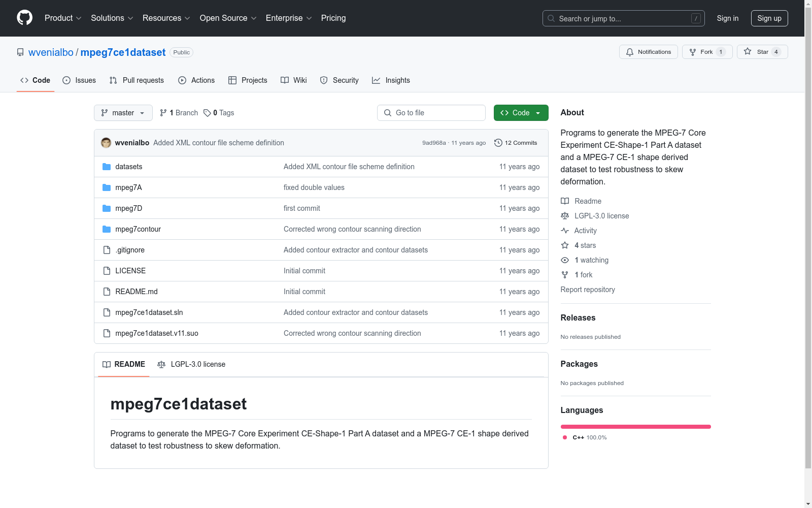The height and width of the screenshot is (508, 812).
Task: Click the eye icon beside 1 watching
Action: 565,260
